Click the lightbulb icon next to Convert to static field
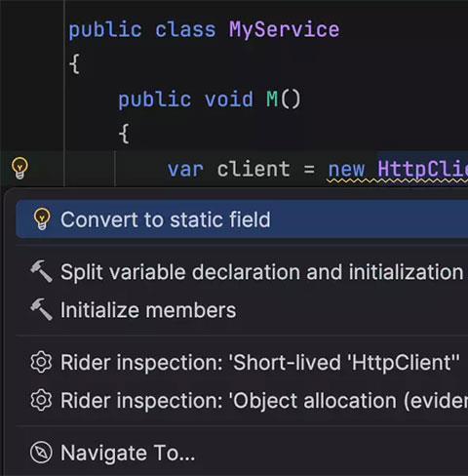This screenshot has height=476, width=468. (x=42, y=219)
